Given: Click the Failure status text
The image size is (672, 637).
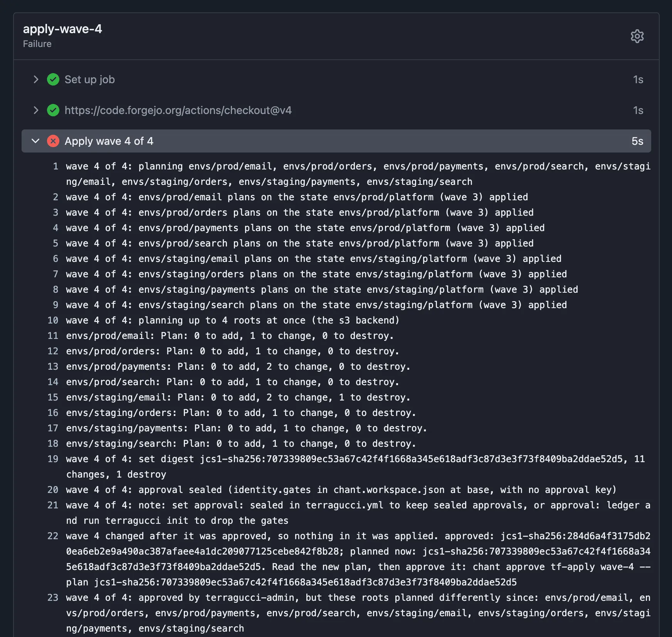Looking at the screenshot, I should [x=37, y=44].
